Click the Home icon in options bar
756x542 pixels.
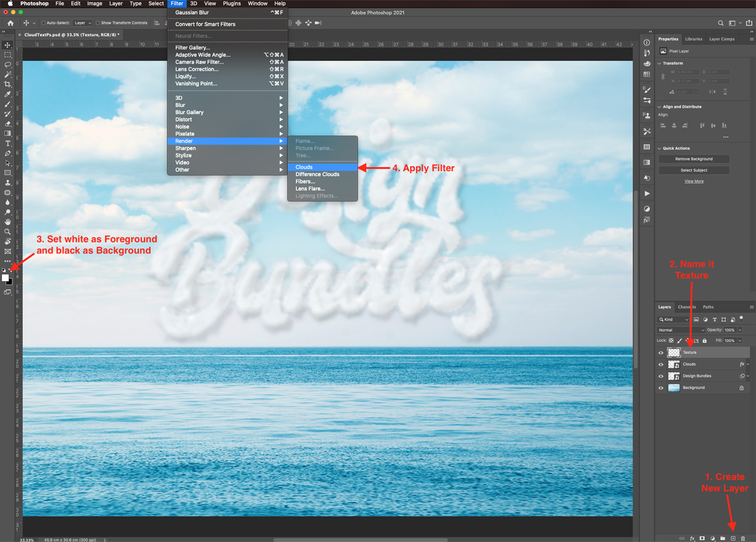(x=10, y=23)
